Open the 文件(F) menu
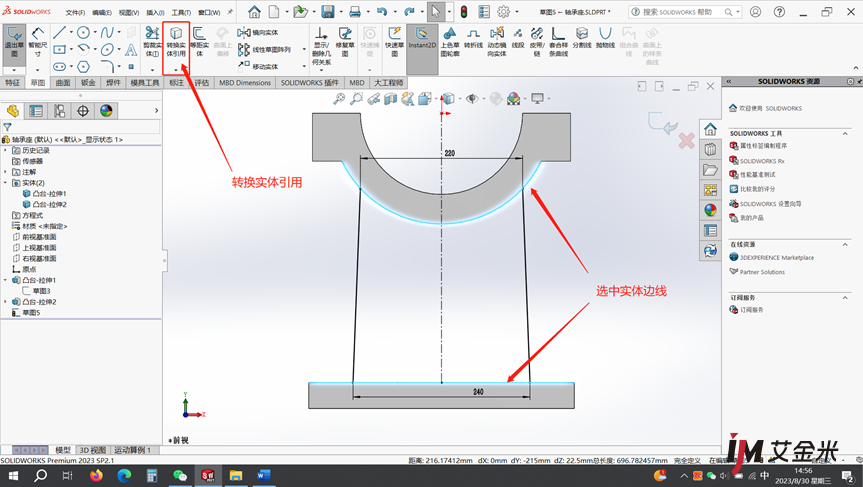 tap(75, 12)
